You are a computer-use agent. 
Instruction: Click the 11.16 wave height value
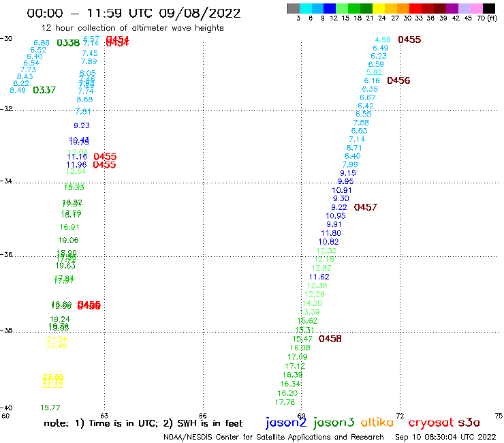pyautogui.click(x=77, y=157)
